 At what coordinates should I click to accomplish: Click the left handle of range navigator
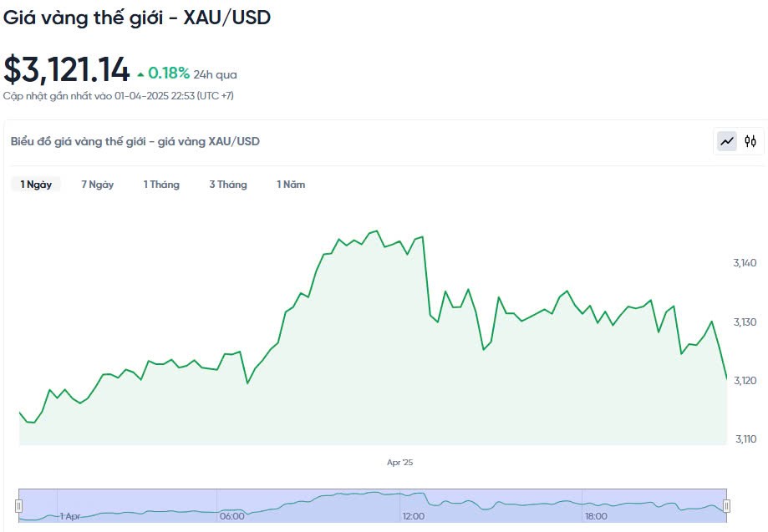coord(18,505)
